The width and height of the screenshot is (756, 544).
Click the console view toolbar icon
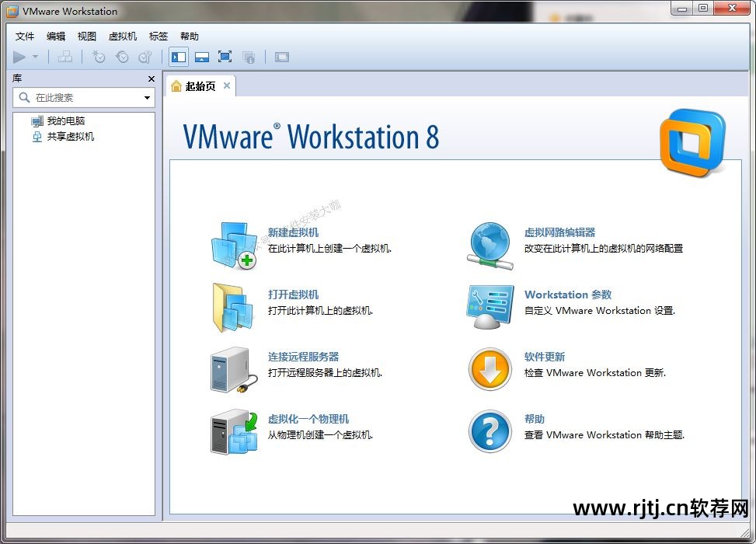(282, 58)
